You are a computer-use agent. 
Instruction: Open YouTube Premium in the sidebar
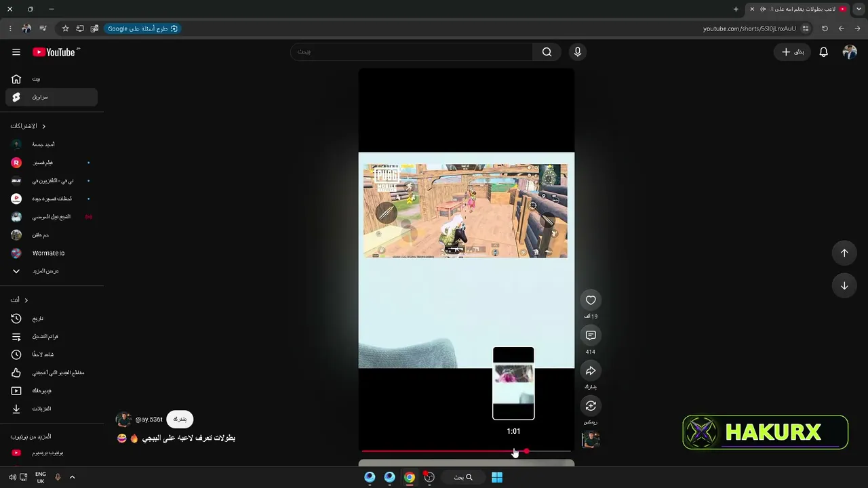(x=52, y=453)
